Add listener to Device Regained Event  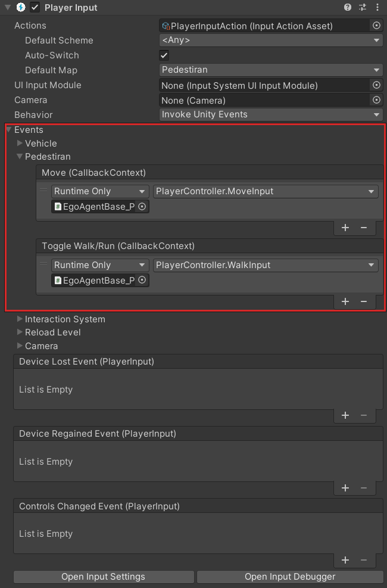click(345, 488)
